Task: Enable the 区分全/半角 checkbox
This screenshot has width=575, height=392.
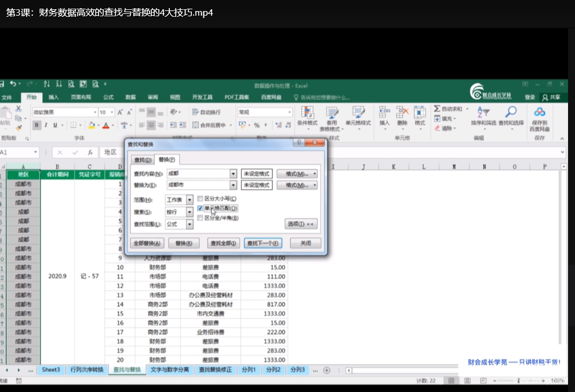Action: tap(200, 218)
